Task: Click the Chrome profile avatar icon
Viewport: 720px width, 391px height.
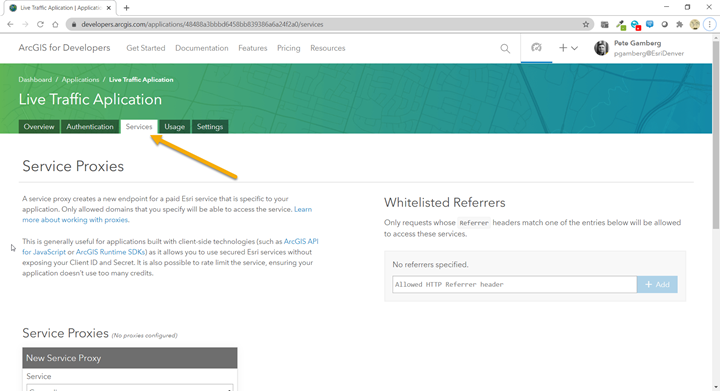Action: click(x=695, y=24)
